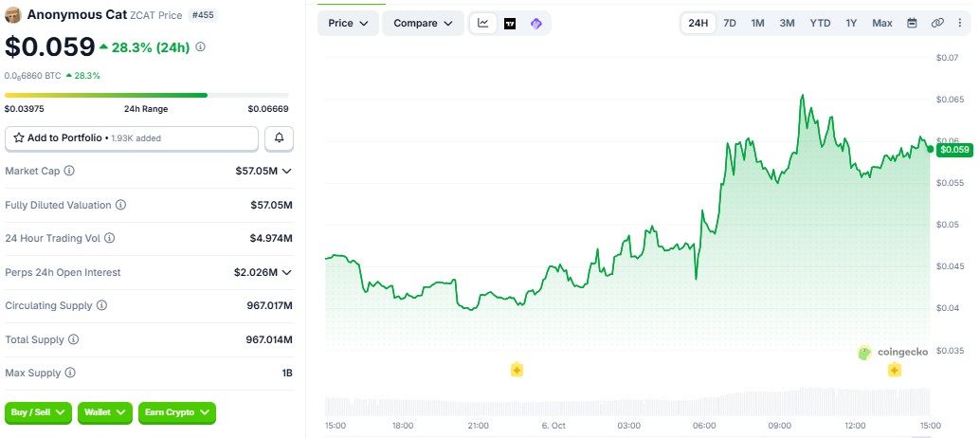
Task: Click the 967.017M circulating supply value
Action: [269, 305]
